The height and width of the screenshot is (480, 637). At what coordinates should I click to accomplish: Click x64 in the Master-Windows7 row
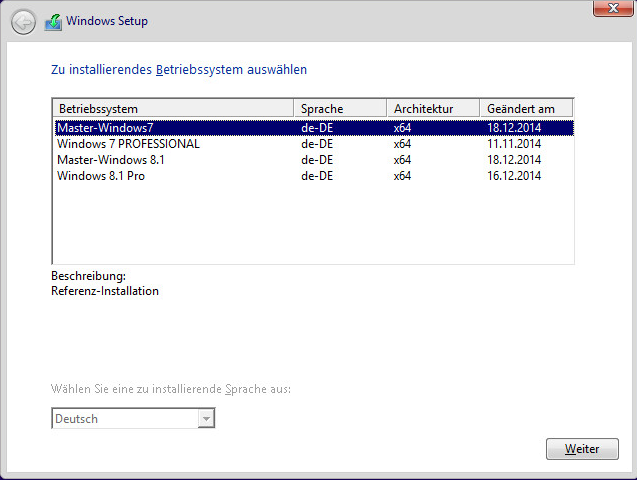[x=402, y=128]
